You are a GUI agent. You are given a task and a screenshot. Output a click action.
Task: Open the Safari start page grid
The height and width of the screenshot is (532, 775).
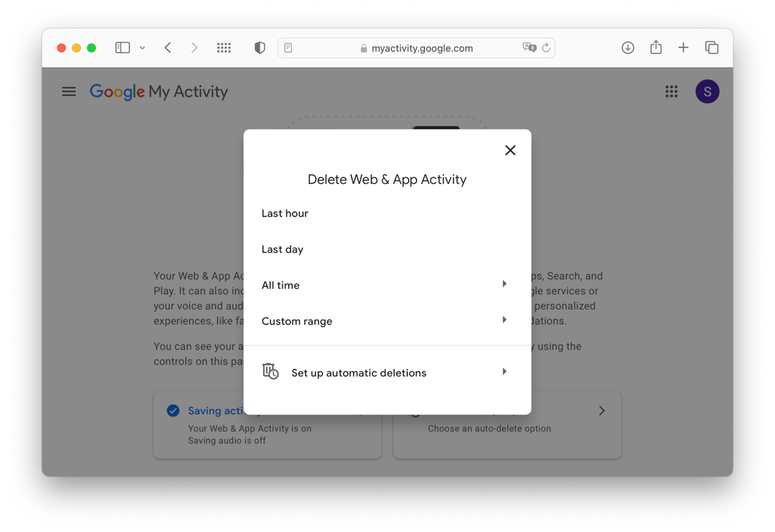224,47
